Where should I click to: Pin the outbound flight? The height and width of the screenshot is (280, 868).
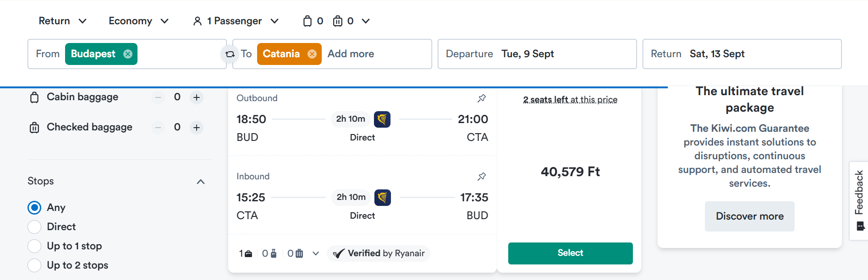[x=482, y=98]
